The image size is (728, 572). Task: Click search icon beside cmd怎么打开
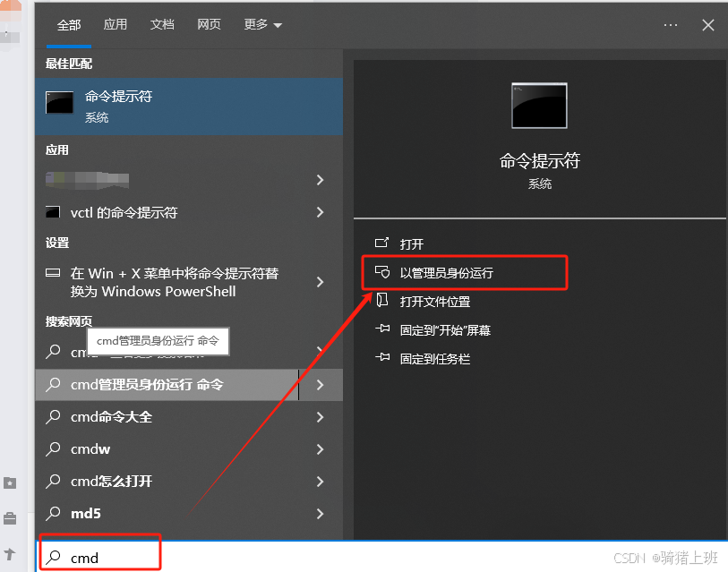[x=53, y=482]
